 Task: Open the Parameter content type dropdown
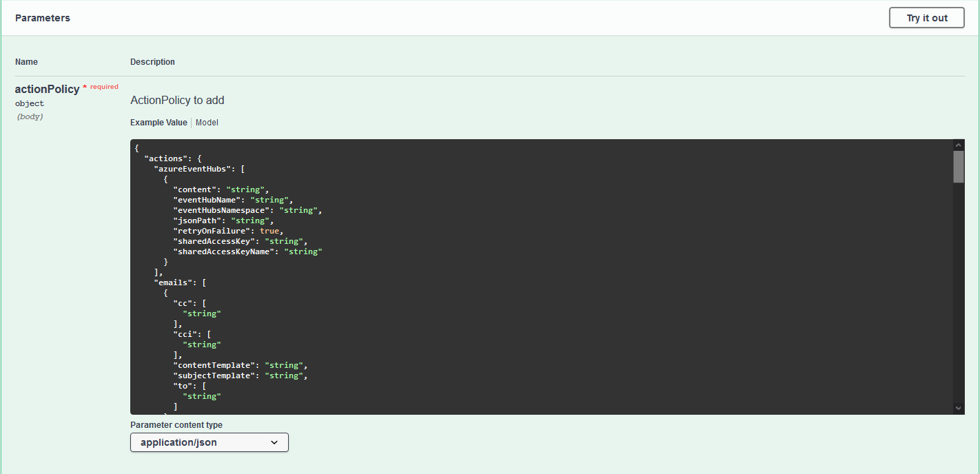pyautogui.click(x=210, y=442)
